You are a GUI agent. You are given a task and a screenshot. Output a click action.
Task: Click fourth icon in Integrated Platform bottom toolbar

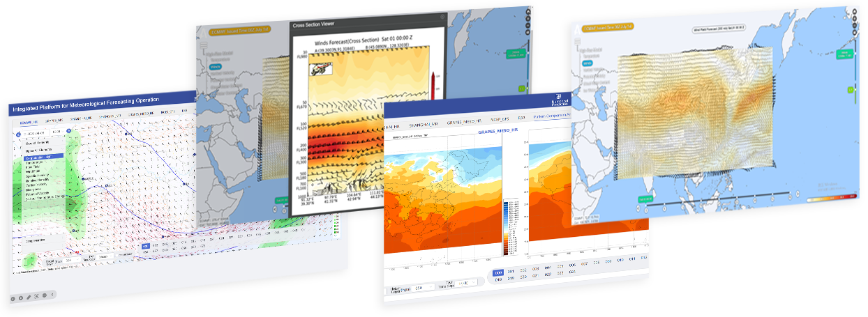click(x=36, y=296)
